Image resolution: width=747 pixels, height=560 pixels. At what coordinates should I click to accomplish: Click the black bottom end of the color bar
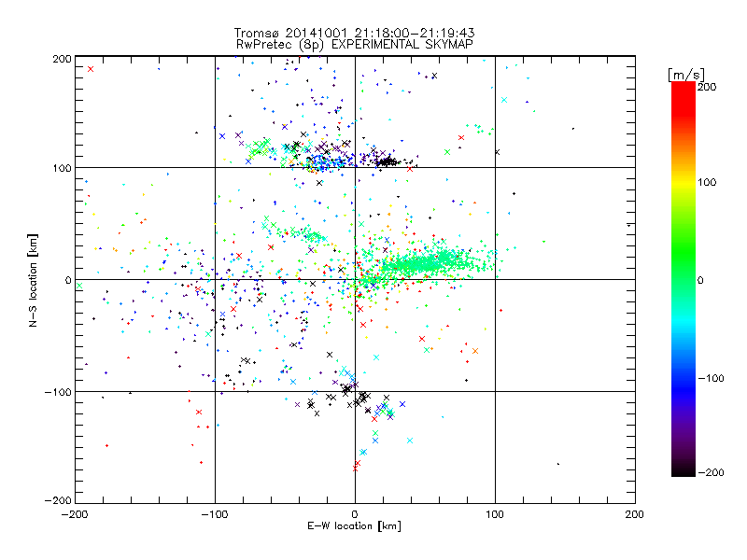point(684,472)
